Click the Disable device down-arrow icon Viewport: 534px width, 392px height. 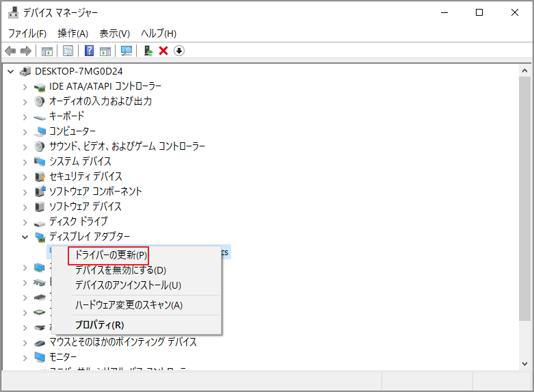[x=179, y=51]
